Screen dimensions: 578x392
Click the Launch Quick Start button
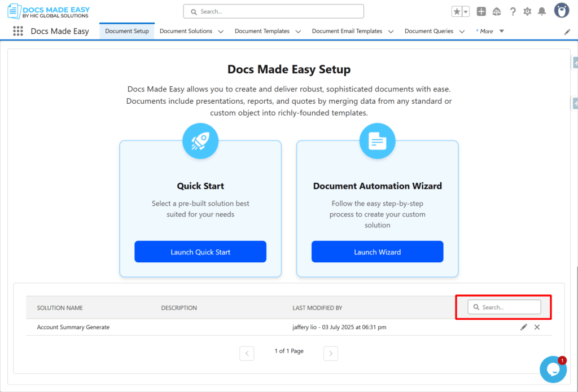(x=200, y=252)
